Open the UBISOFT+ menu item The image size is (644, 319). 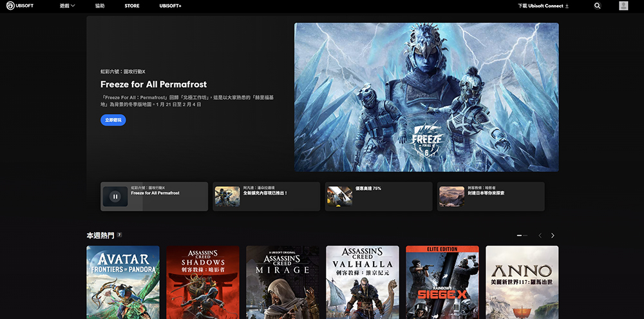171,6
